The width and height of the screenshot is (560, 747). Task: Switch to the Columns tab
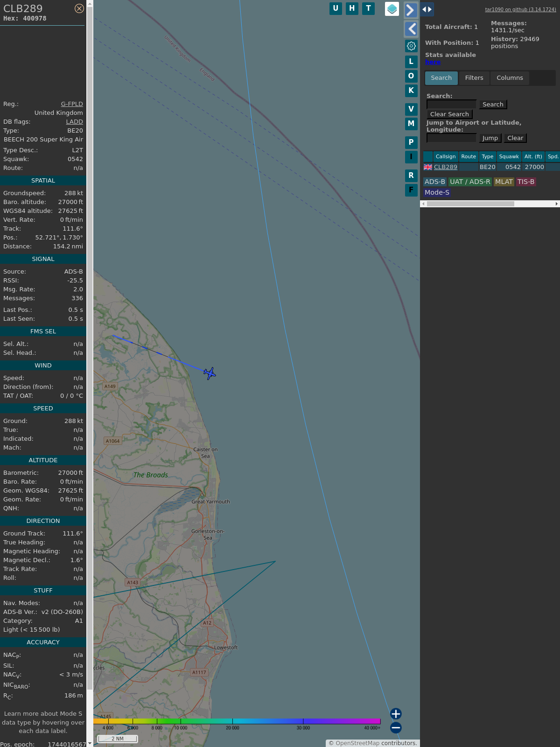pos(510,78)
